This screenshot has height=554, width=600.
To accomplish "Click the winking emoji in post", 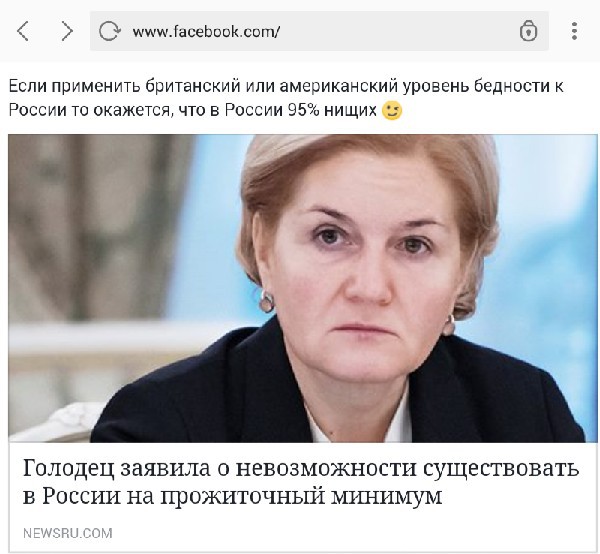I will (393, 111).
